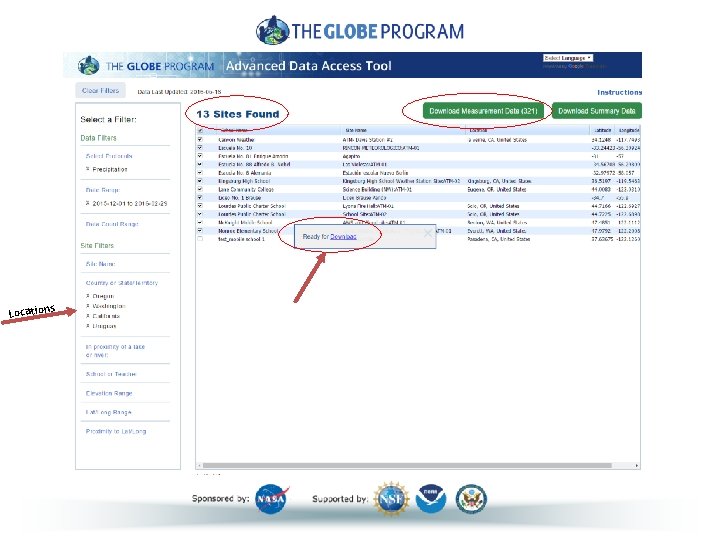
Task: Click the 'Data Filters' section heading
Action: tap(98, 138)
